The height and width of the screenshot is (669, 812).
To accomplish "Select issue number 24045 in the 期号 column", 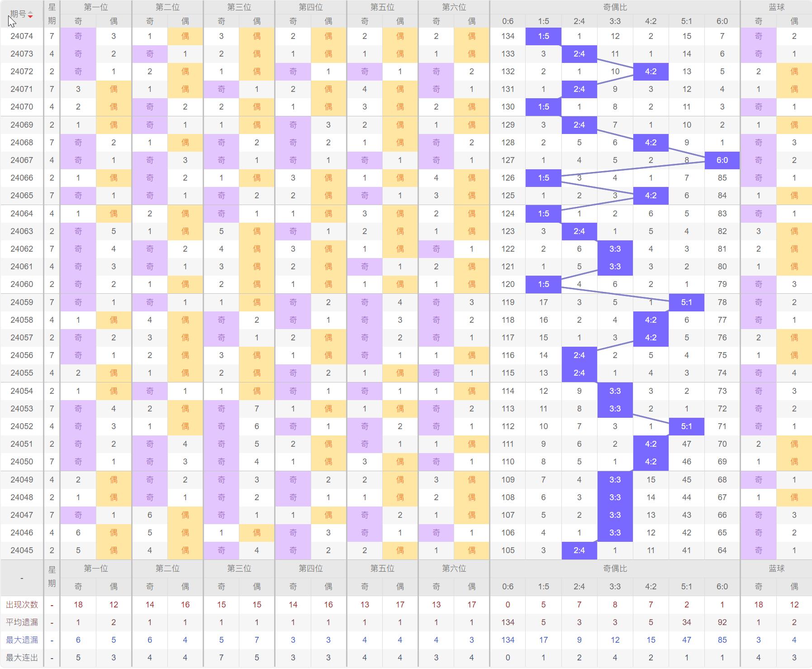I will pos(22,550).
